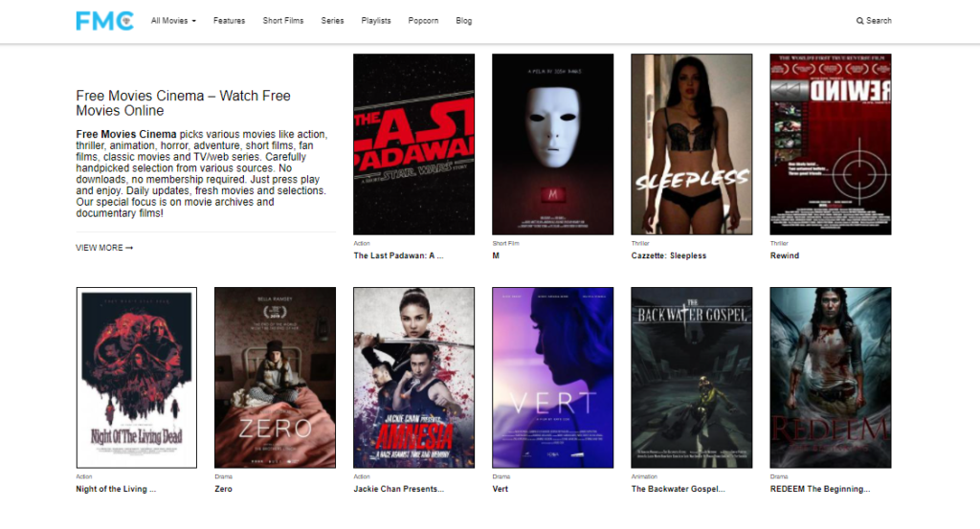Click Animation label under Backwater Gospel
The width and height of the screenshot is (980, 529).
tap(644, 476)
